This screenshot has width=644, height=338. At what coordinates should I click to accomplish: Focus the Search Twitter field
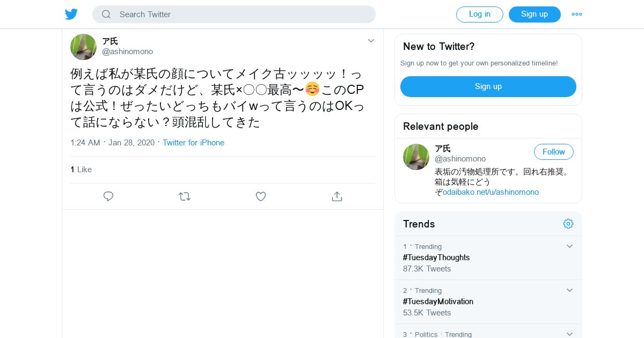234,14
